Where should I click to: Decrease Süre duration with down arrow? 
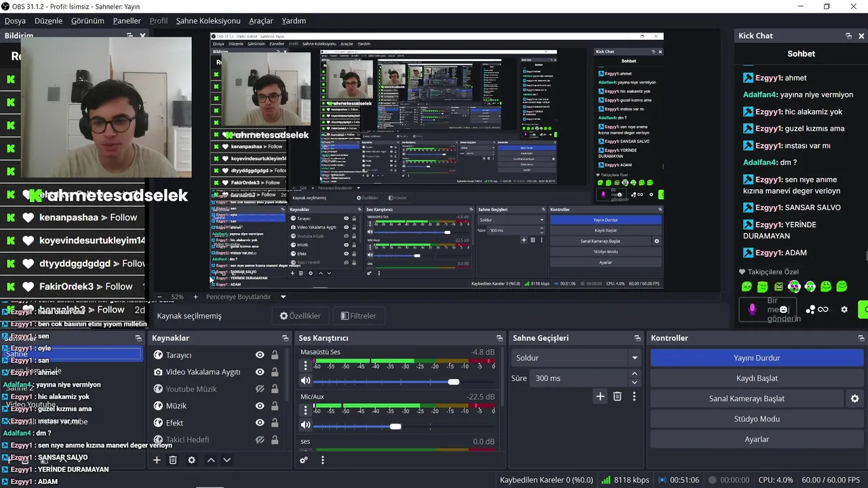point(635,382)
